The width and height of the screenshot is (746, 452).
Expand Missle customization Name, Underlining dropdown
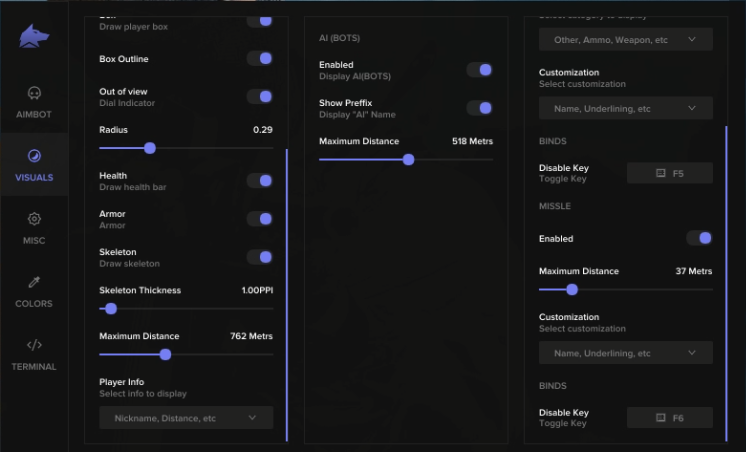[625, 353]
